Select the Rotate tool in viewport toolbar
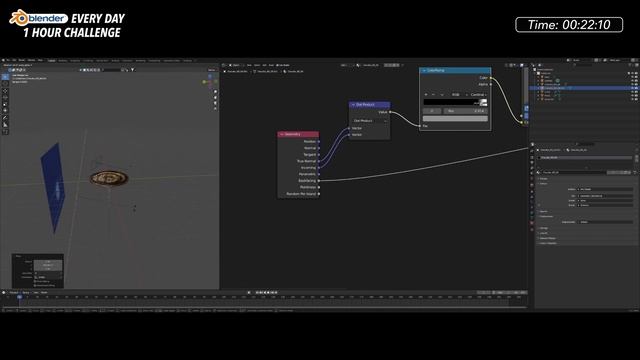 tap(5, 98)
